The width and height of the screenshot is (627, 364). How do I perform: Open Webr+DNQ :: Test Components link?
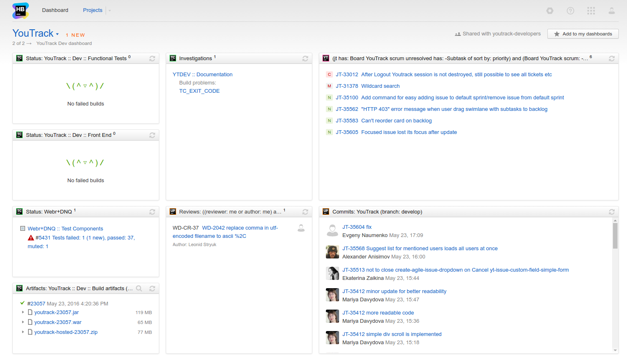pyautogui.click(x=65, y=229)
